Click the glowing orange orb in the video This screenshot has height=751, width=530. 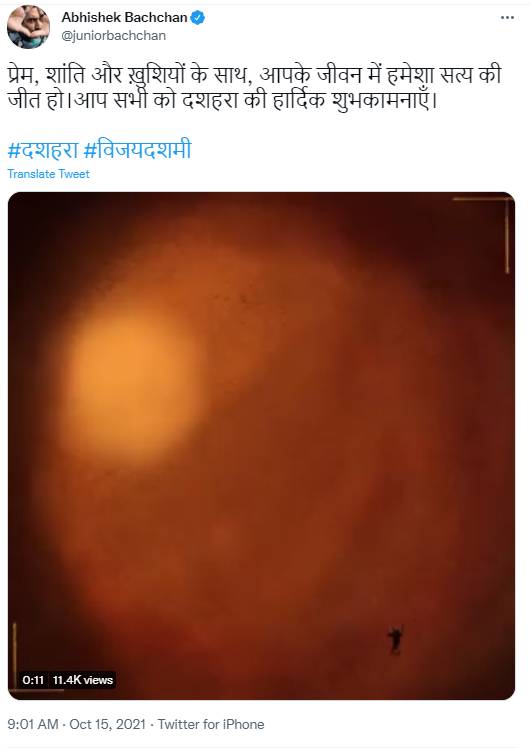[130, 386]
